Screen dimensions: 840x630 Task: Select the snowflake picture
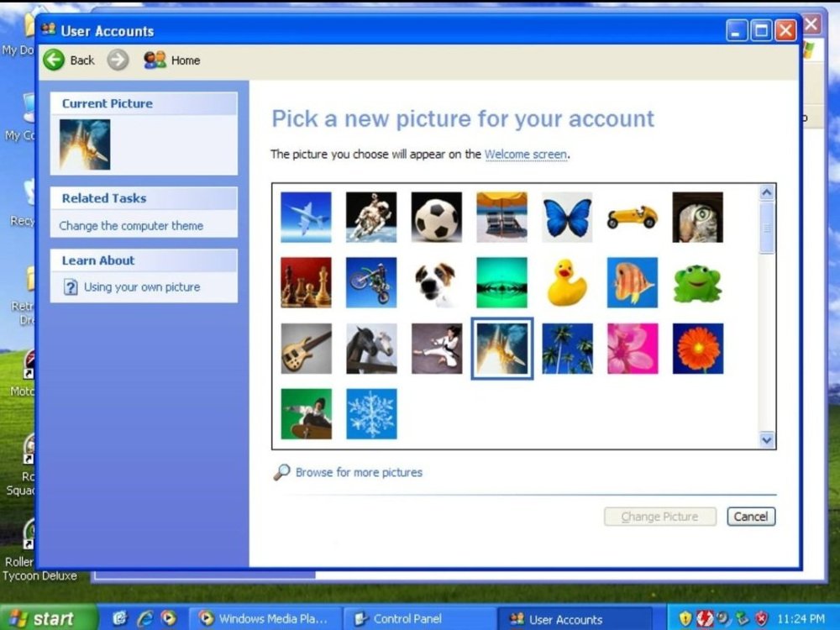point(371,412)
